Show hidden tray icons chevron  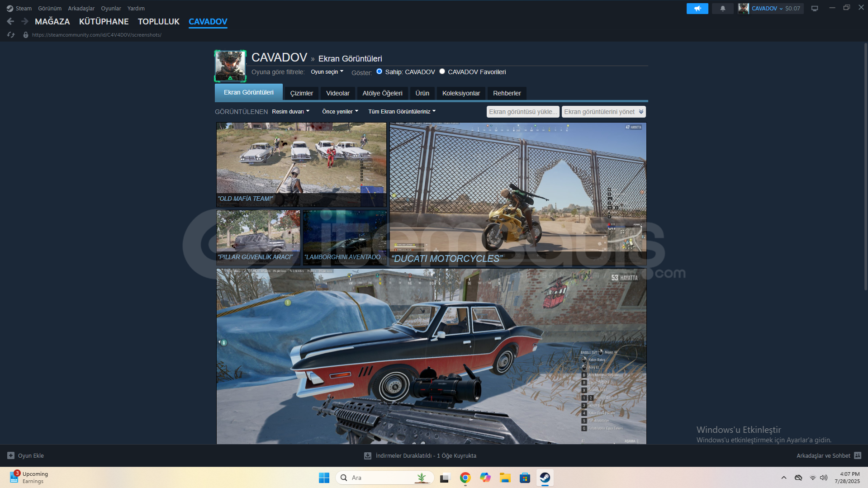[783, 478]
